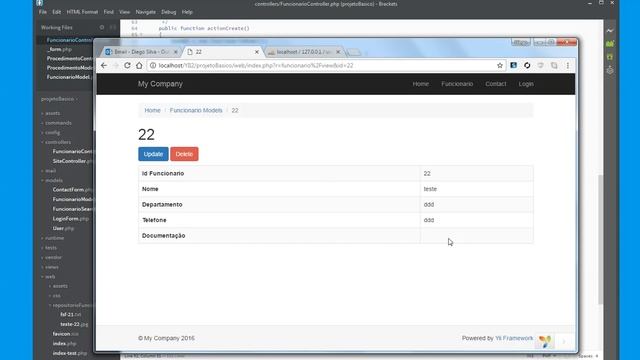Screen dimensions: 640x360
Task: Expand the runtime folder in Brackets
Action: [x=54, y=238]
